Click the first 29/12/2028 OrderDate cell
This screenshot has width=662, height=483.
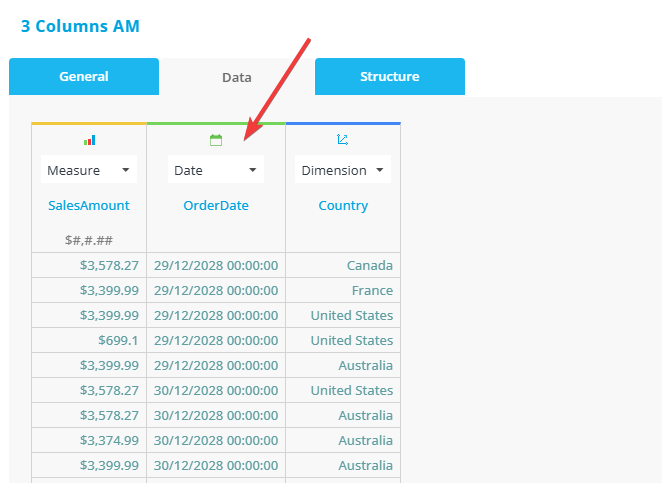tap(216, 266)
